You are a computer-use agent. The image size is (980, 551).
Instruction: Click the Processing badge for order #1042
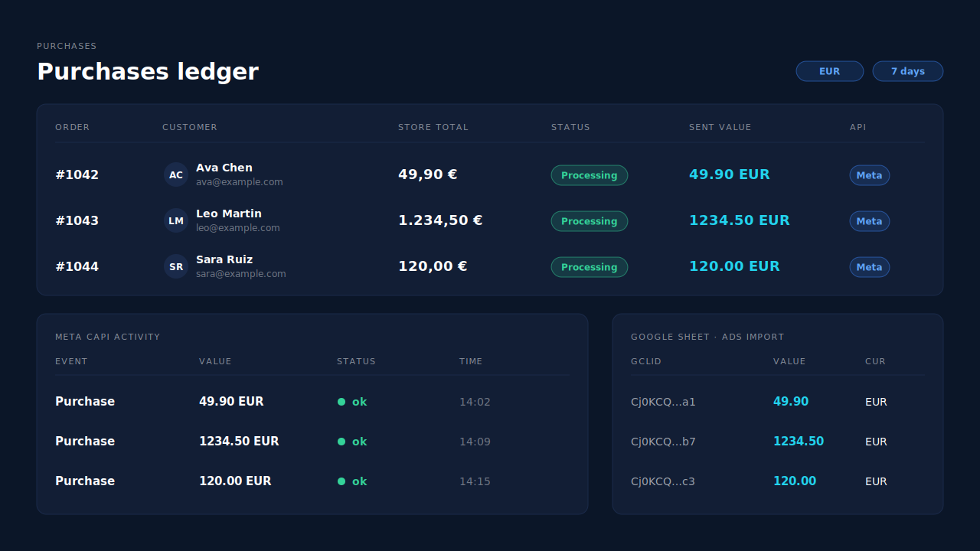point(590,175)
